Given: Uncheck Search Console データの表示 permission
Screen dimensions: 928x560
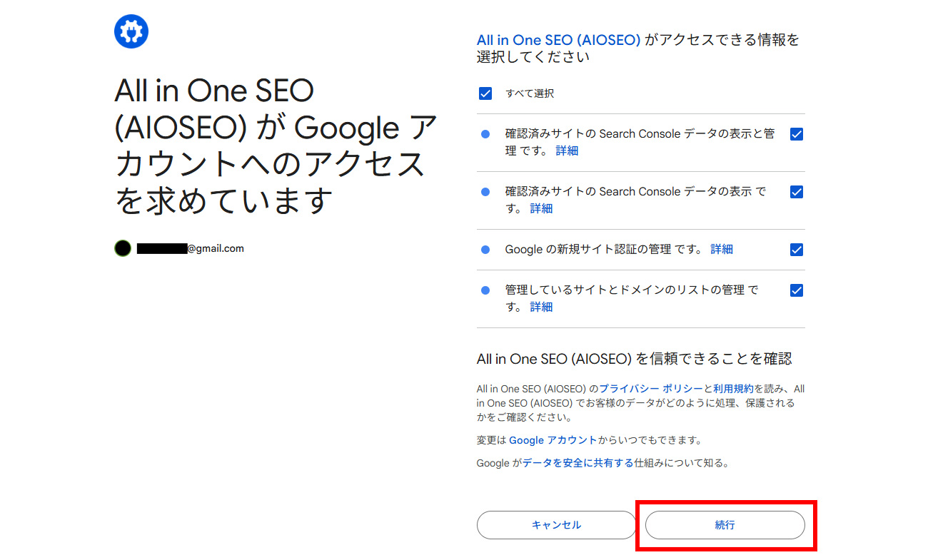Looking at the screenshot, I should point(796,191).
